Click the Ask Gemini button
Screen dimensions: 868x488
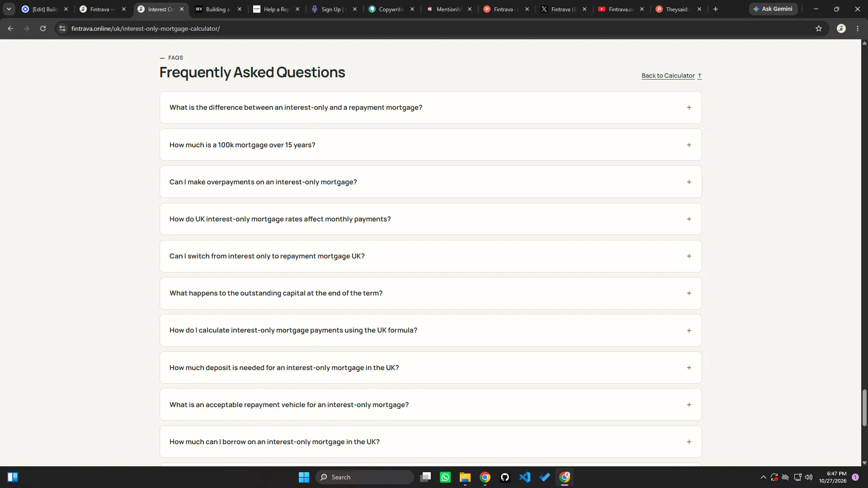tap(773, 9)
